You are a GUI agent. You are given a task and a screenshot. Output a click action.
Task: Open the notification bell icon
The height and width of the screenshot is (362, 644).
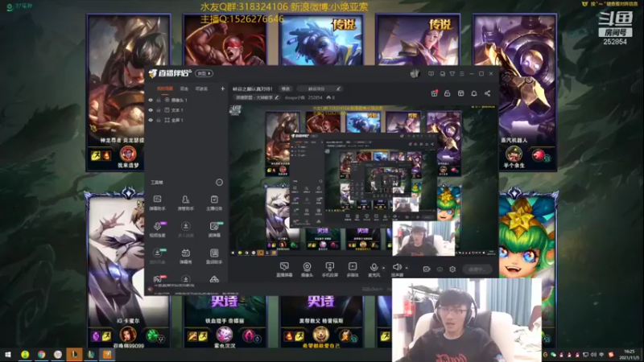pyautogui.click(x=474, y=93)
